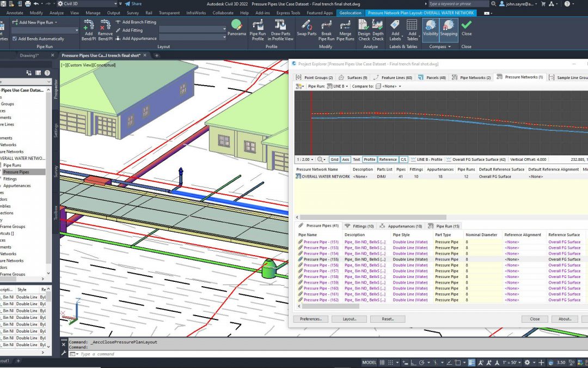Image resolution: width=588 pixels, height=368 pixels.
Task: Open the 1 : 2.00 scale dropdown
Action: (304, 160)
